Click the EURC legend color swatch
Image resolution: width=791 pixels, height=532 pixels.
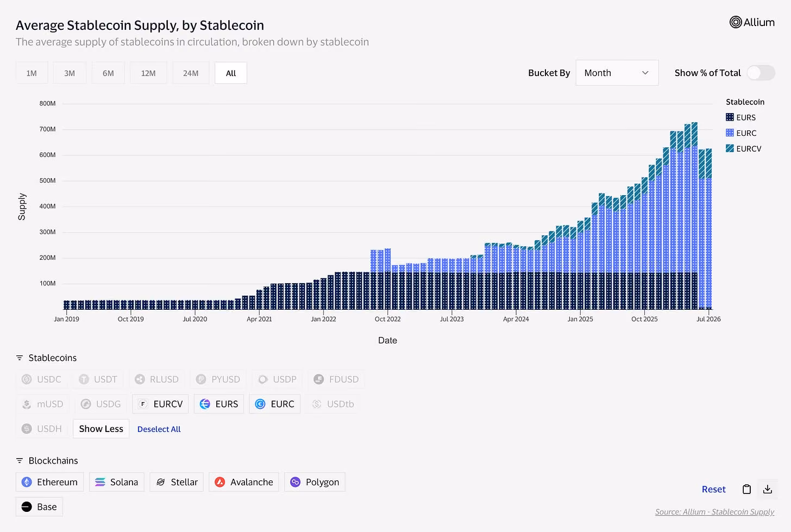pos(730,133)
